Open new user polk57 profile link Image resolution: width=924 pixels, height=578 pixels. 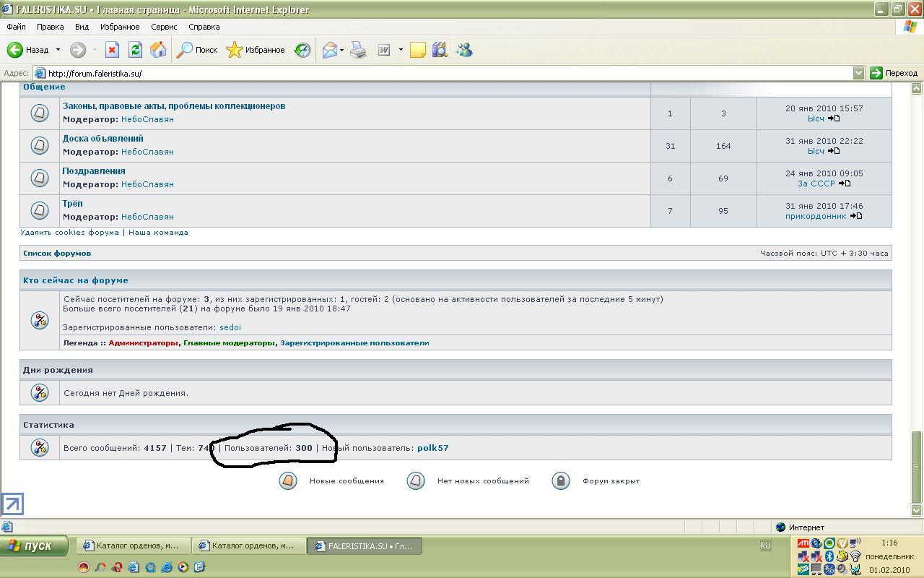432,448
